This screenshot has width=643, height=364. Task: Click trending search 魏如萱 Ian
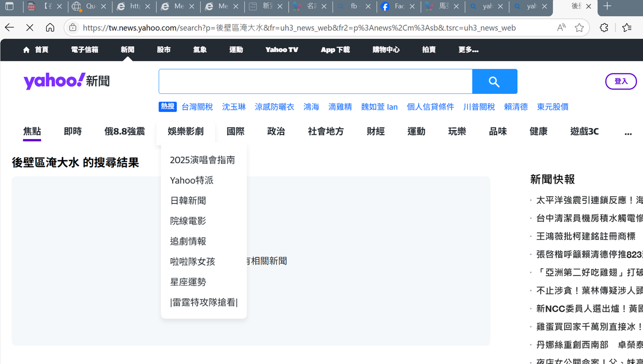click(x=379, y=107)
